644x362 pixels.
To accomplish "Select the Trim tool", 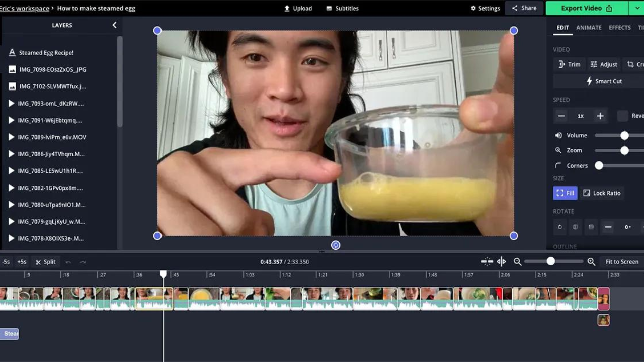I will [569, 64].
